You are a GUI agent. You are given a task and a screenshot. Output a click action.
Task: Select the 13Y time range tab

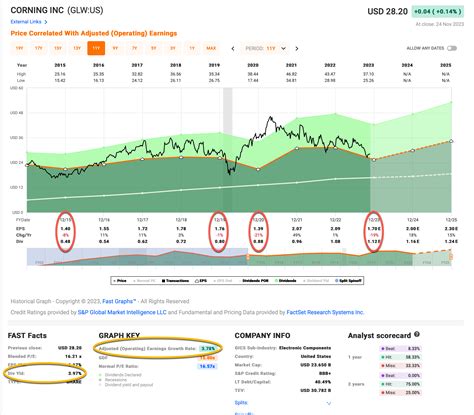[77, 48]
